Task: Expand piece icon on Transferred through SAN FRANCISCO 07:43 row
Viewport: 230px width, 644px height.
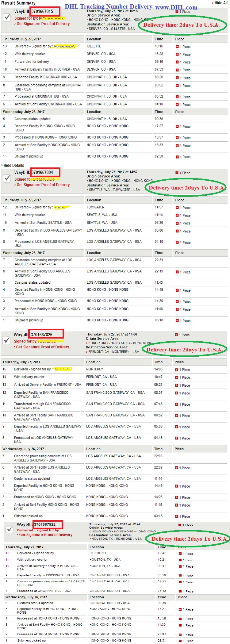Action: click(x=176, y=404)
